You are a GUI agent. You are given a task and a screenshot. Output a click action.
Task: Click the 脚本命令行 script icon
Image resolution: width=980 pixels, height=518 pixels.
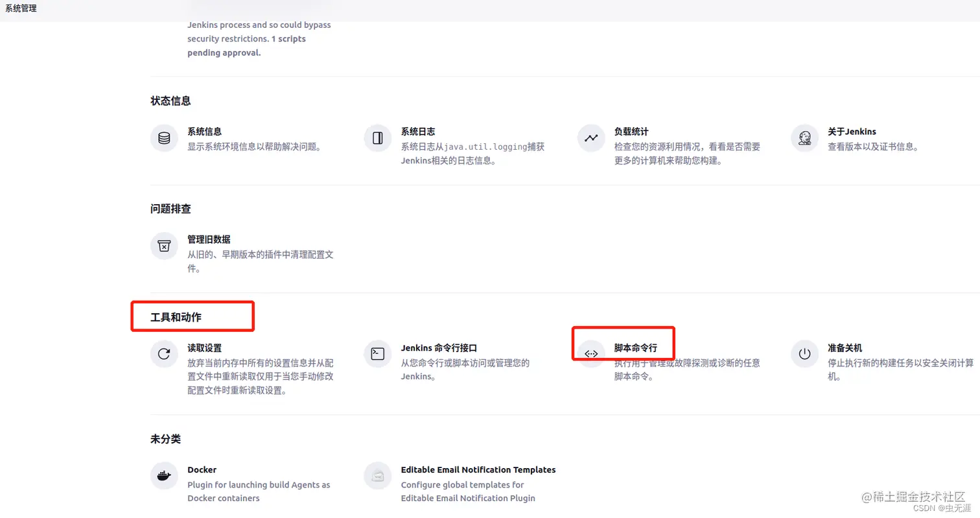[x=590, y=354]
